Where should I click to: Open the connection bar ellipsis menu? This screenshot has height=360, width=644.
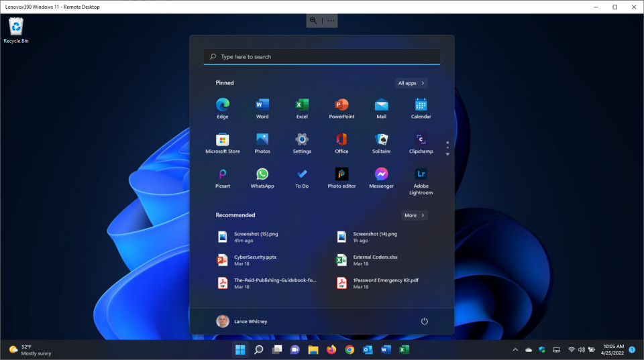[x=331, y=21]
